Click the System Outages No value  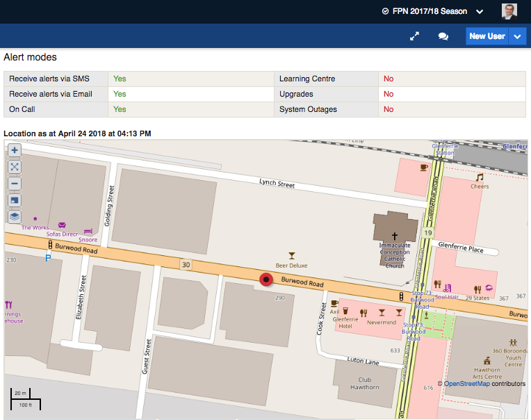[x=389, y=109]
